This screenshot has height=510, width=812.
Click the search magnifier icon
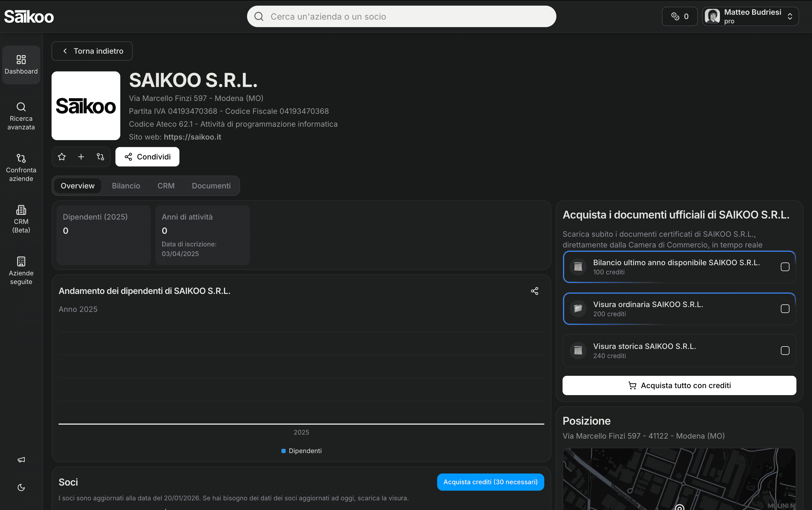tap(259, 17)
